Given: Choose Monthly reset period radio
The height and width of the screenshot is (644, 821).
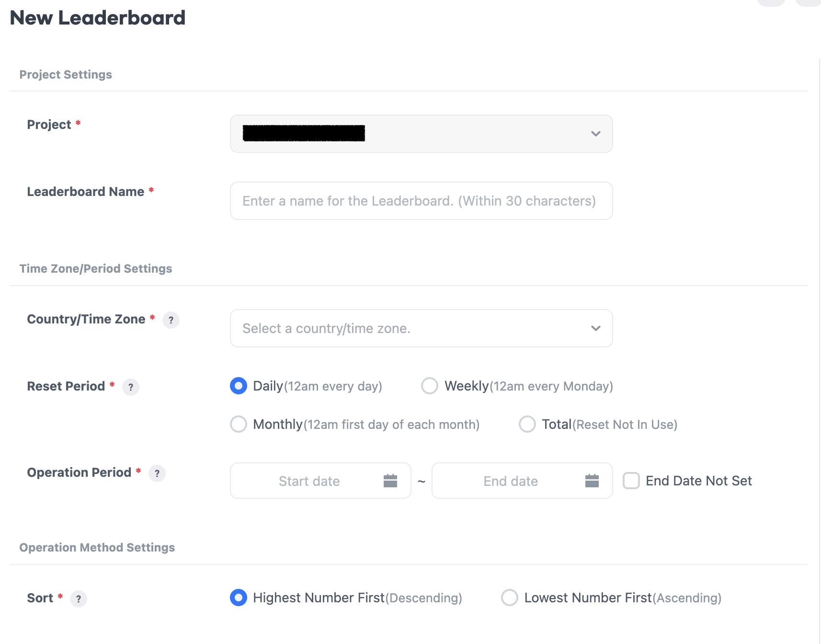Looking at the screenshot, I should pyautogui.click(x=239, y=424).
